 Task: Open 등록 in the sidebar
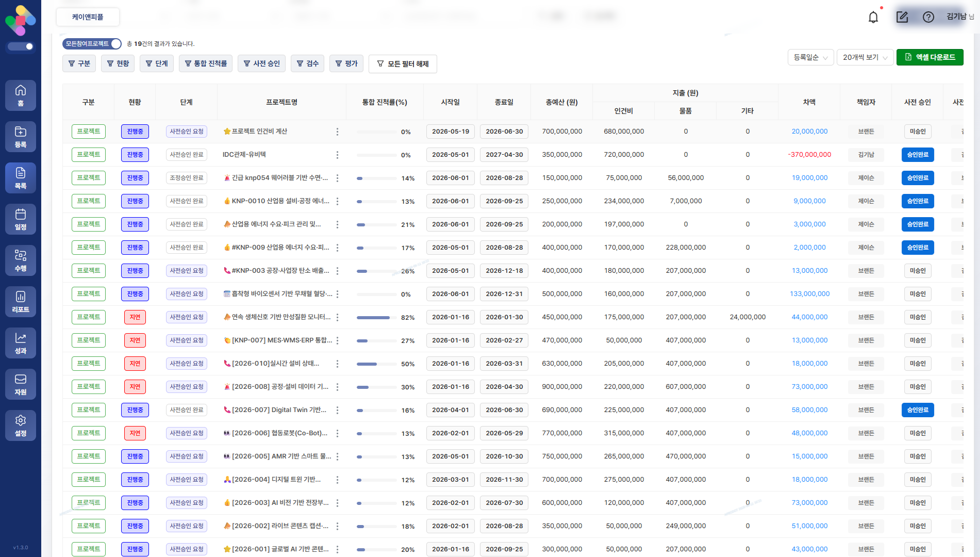(21, 137)
